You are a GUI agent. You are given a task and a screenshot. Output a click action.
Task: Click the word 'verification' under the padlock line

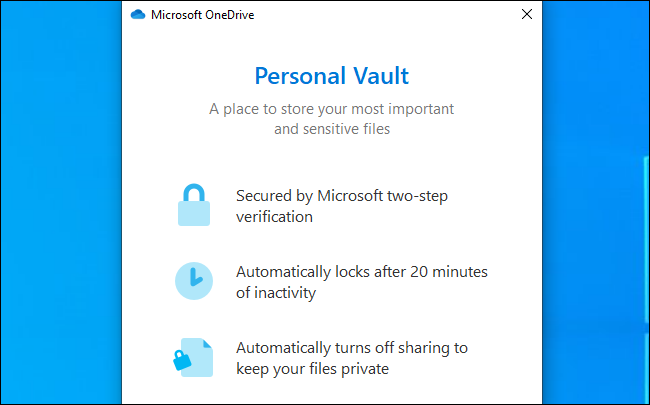[275, 216]
